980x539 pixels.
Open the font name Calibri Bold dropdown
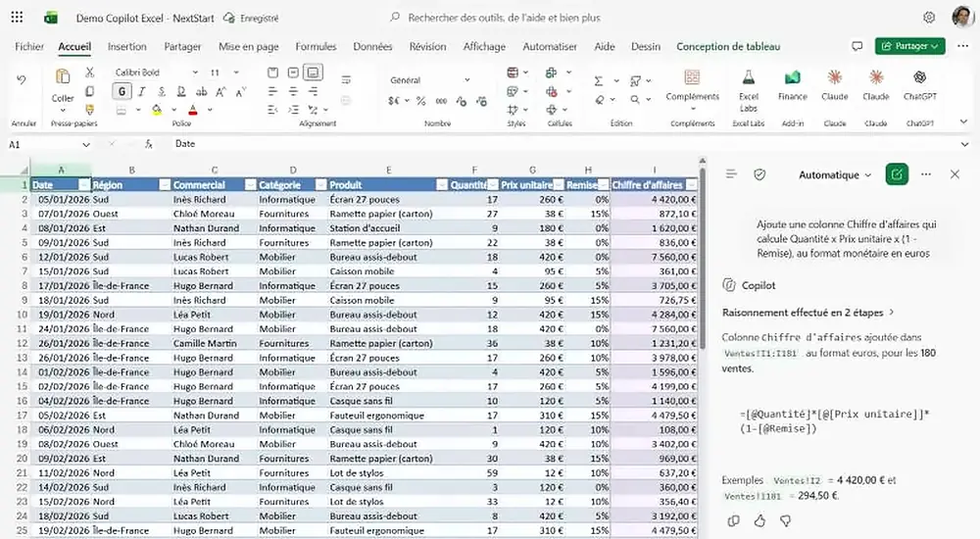[x=195, y=73]
